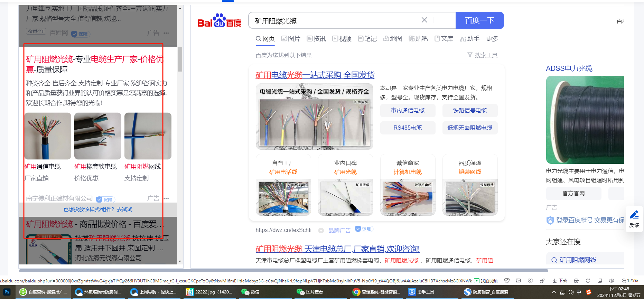
Task: Open the 资讯 tab
Action: tap(316, 39)
